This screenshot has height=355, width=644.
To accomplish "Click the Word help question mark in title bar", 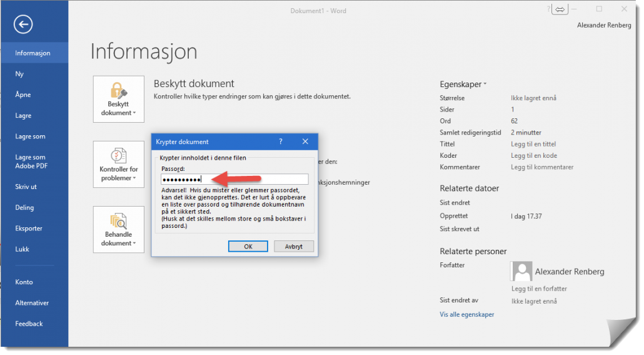I will tap(548, 9).
